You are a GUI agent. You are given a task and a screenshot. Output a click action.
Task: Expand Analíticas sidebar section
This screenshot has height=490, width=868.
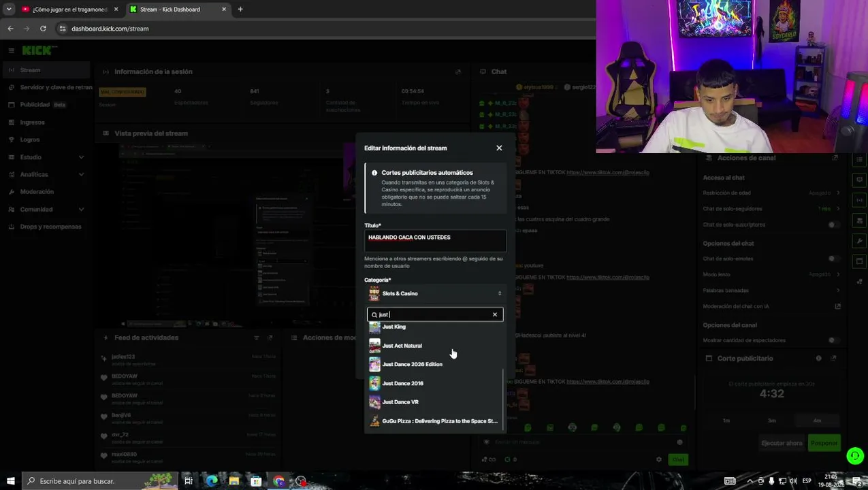48,174
